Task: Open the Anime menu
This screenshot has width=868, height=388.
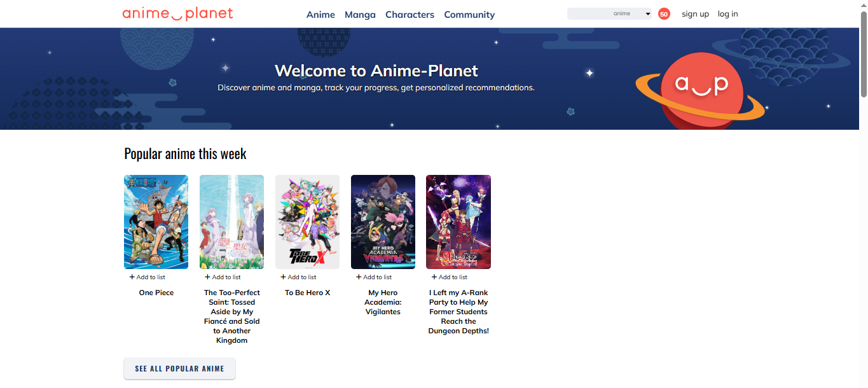Action: [x=320, y=15]
